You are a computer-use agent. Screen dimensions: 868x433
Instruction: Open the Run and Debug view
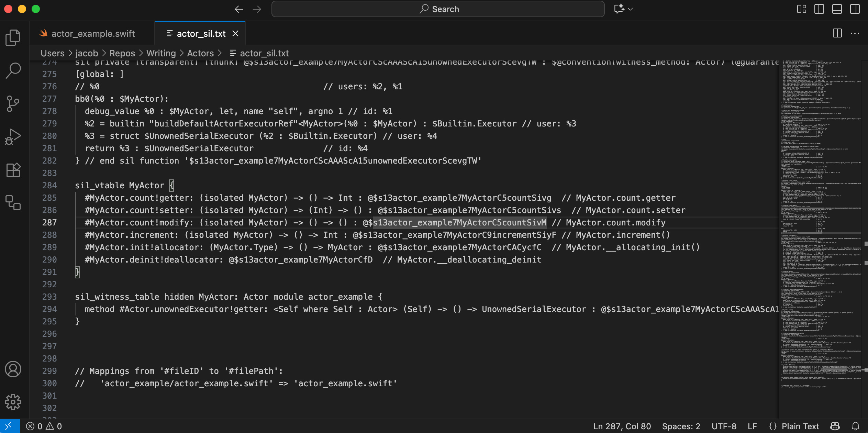(13, 136)
